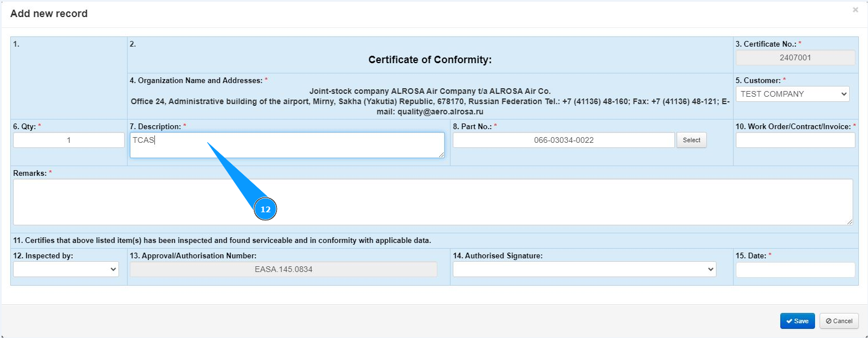868x338 pixels.
Task: Save the new record
Action: point(797,321)
